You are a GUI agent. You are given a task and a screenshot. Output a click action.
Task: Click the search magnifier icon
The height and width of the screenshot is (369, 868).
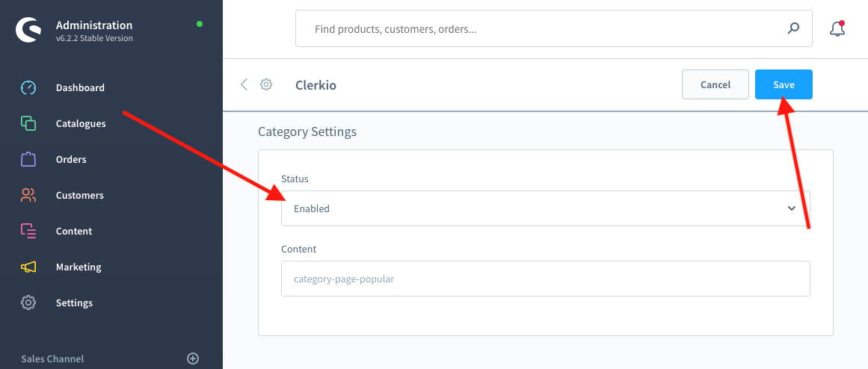point(793,29)
